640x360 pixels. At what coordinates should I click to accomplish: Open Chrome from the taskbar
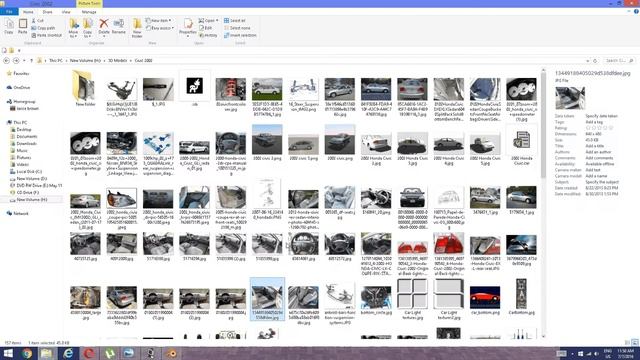(27, 353)
